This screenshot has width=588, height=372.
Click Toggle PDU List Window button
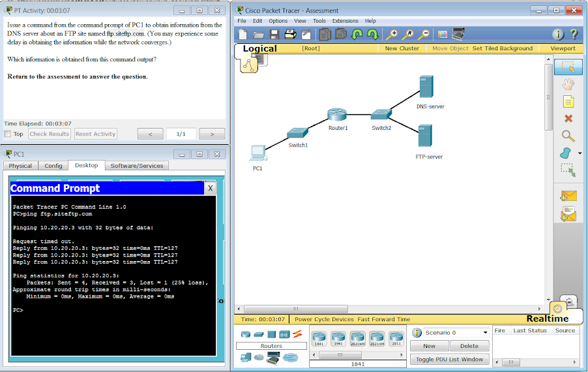[x=449, y=359]
